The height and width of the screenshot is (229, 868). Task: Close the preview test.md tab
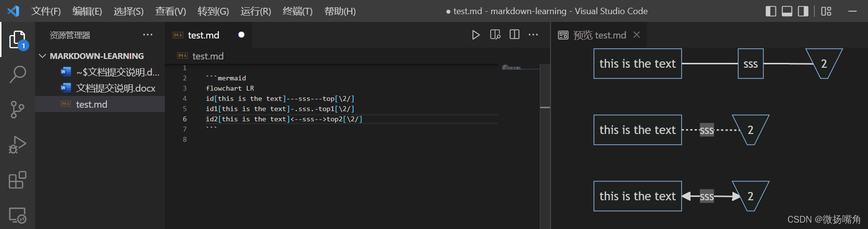(x=636, y=35)
